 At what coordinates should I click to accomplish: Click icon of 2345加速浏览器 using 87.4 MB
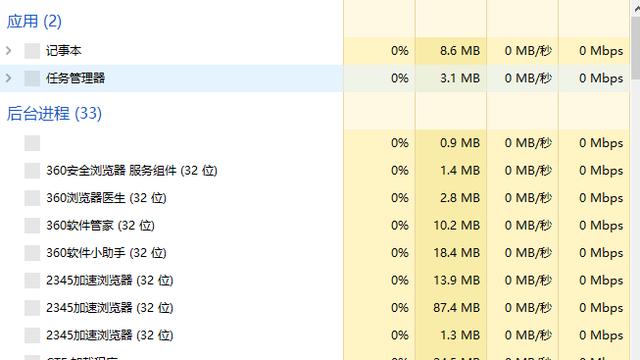click(32, 308)
